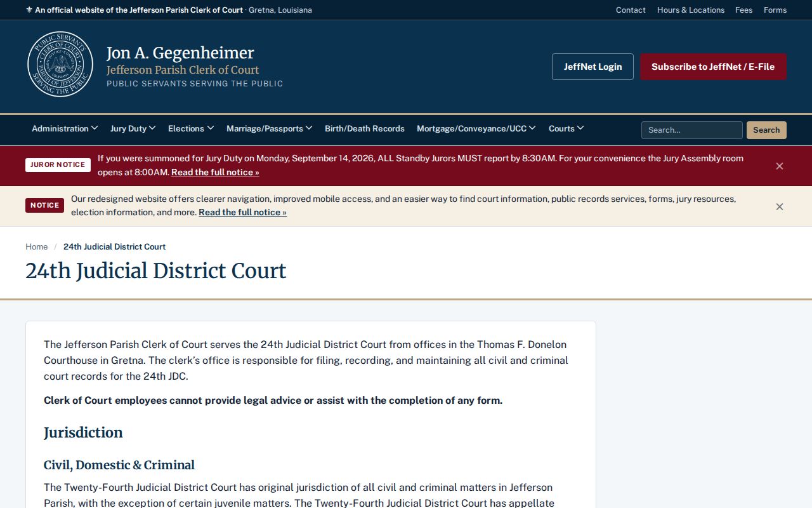Click the Jefferson Parish Clerk of Court subtitle
812x508 pixels.
pos(183,70)
